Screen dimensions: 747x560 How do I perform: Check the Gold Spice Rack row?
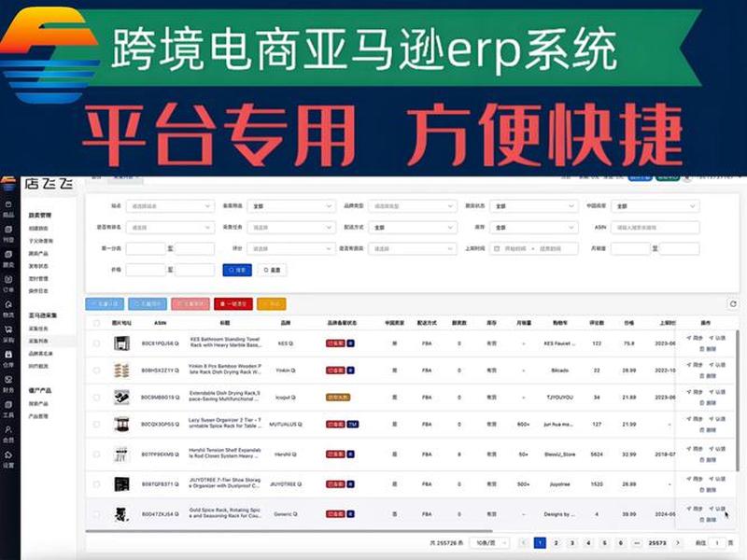click(x=97, y=514)
